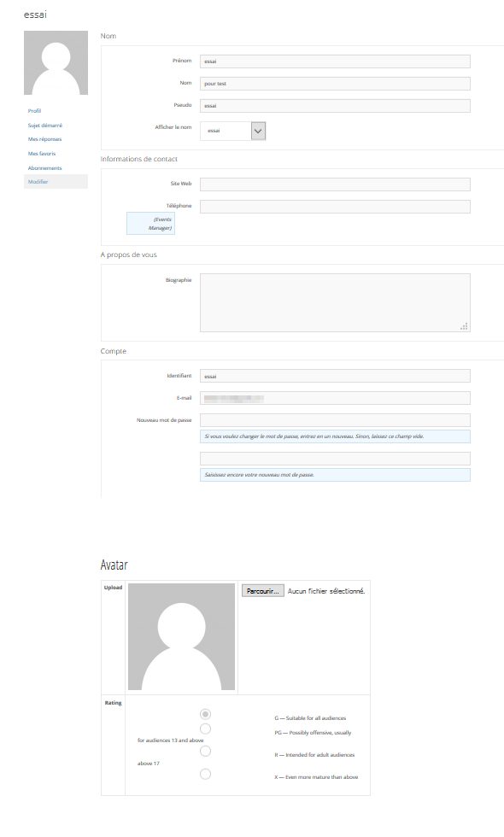Image resolution: width=504 pixels, height=837 pixels.
Task: Click the Prénom text field
Action: tap(335, 61)
